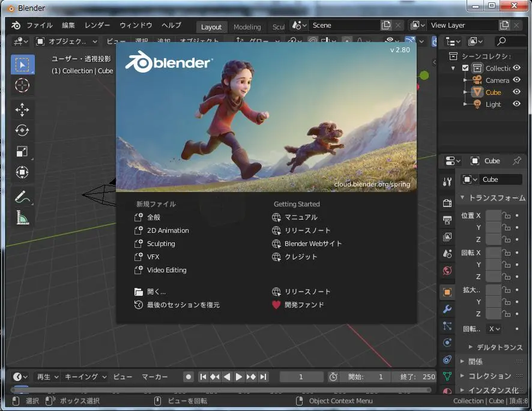Open Object Constraints properties tab
Image resolution: width=532 pixels, height=411 pixels.
pyautogui.click(x=447, y=359)
